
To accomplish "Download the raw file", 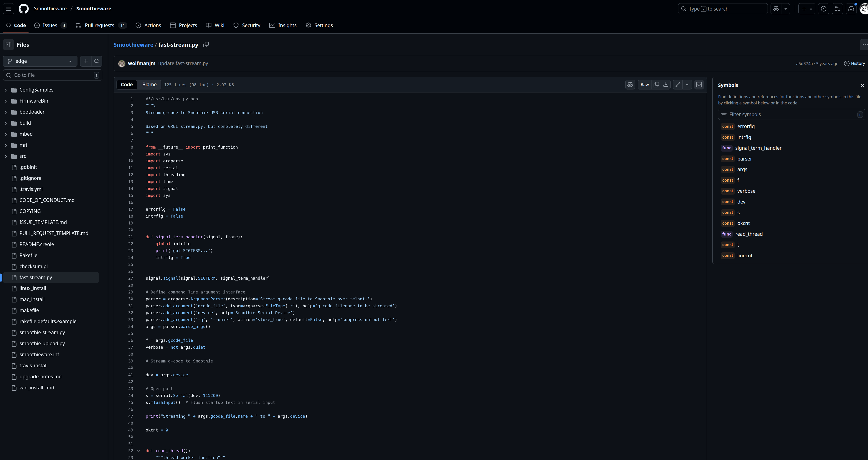I will tap(666, 85).
